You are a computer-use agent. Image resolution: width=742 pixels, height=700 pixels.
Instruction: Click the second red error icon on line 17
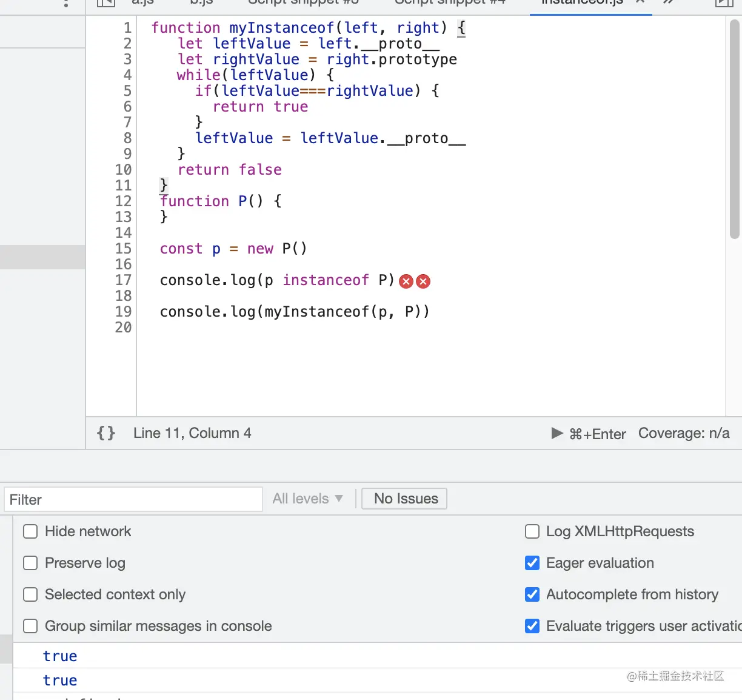click(x=423, y=281)
